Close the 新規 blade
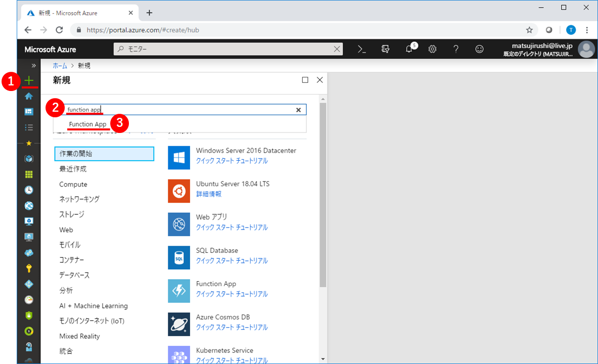Viewport: 598px width, 364px height. click(x=319, y=80)
